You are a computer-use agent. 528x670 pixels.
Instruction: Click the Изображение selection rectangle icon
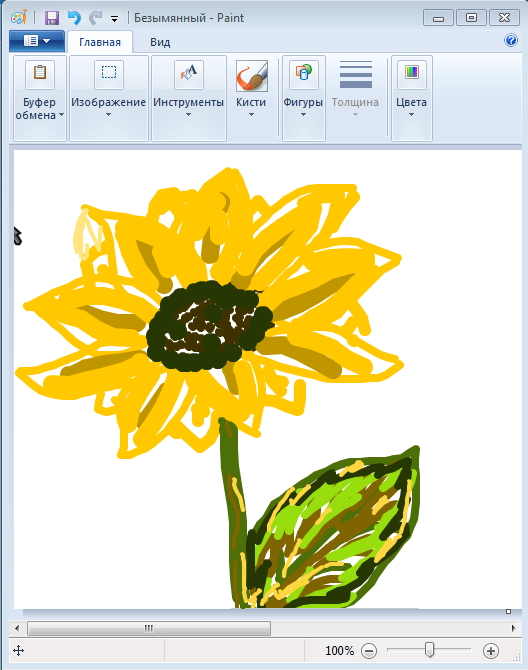[x=109, y=74]
